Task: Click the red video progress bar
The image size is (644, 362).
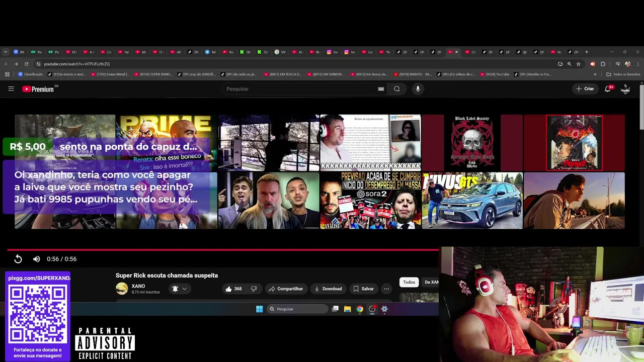Action: (223, 249)
